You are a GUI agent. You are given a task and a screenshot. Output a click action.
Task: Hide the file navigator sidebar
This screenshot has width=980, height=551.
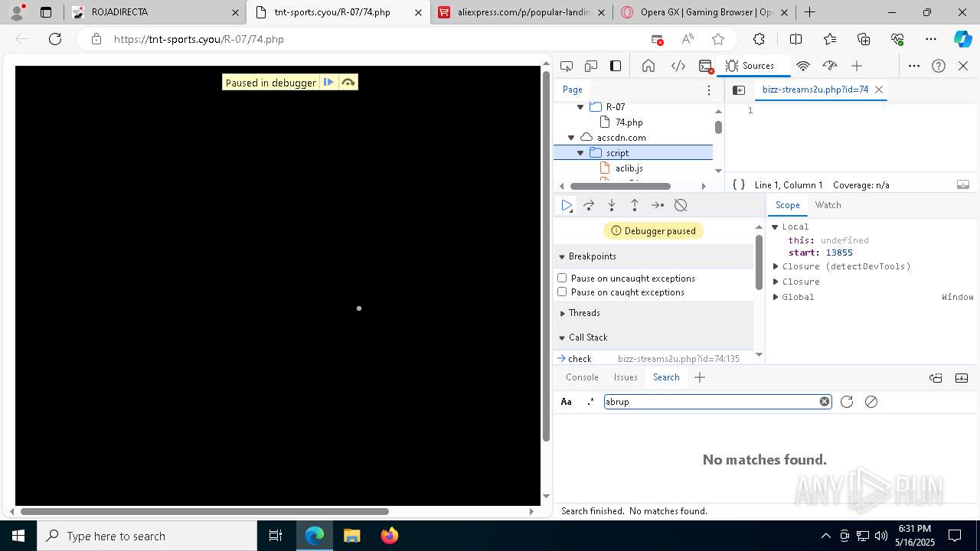(x=739, y=90)
